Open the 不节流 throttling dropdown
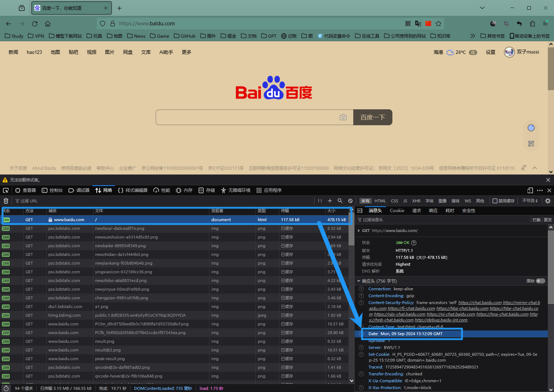554x392 pixels. coord(530,201)
